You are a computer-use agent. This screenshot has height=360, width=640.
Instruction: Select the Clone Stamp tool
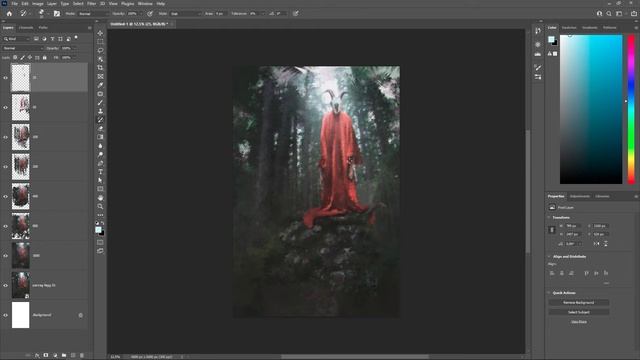point(100,111)
